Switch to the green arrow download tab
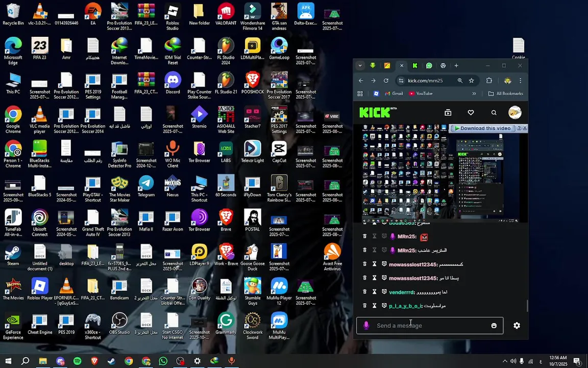Screen dimensions: 588x368 [x=373, y=66]
